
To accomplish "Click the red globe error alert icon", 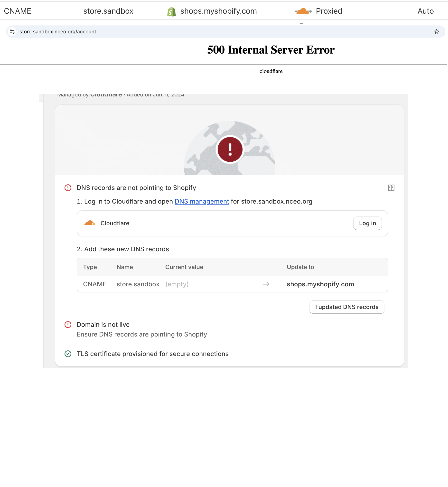I will [230, 150].
